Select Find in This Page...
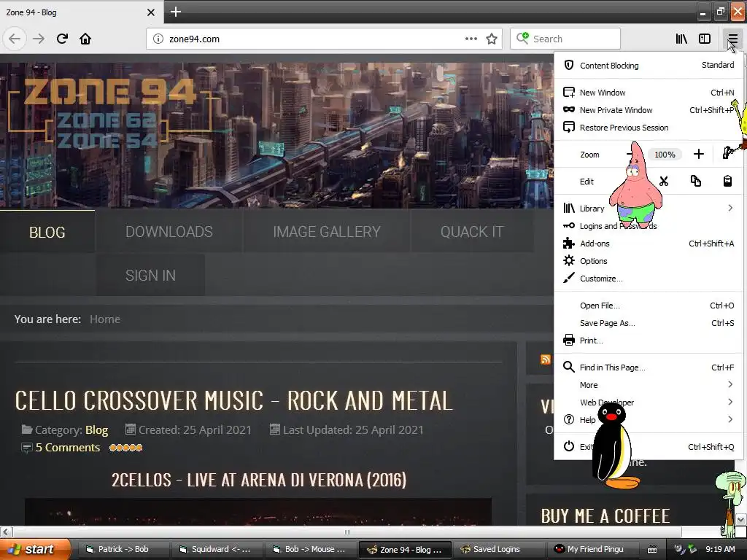The image size is (747, 560). (x=649, y=367)
